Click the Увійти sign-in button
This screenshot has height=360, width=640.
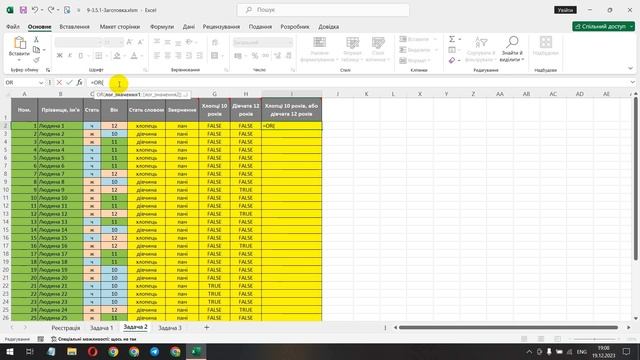pyautogui.click(x=565, y=10)
